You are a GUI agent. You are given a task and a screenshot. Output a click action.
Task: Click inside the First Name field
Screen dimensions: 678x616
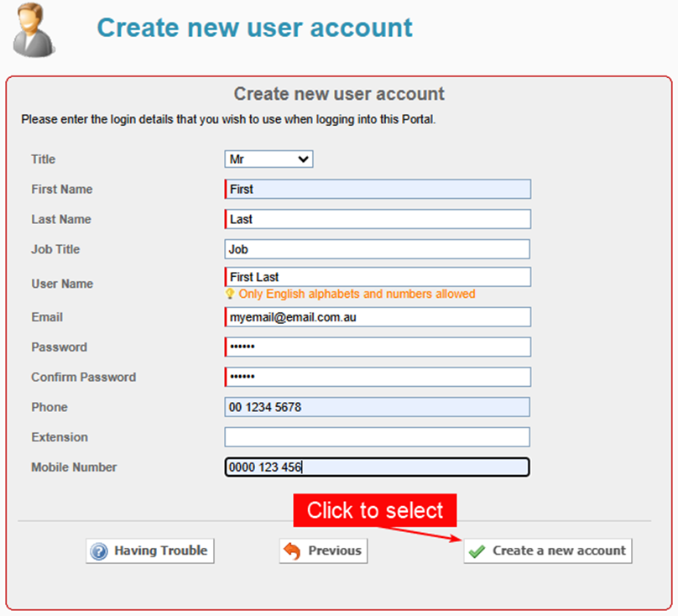pyautogui.click(x=378, y=189)
